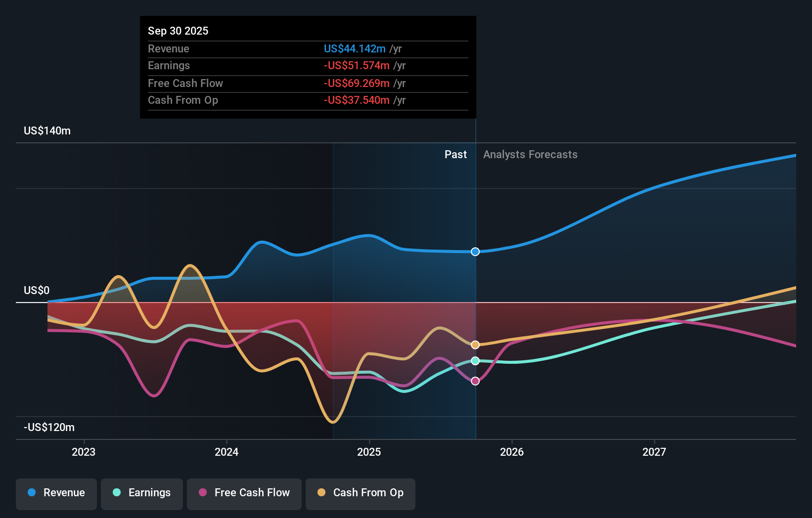Expand the Free Cash Flow legend item
Screen dimensions: 812x518
coord(244,493)
